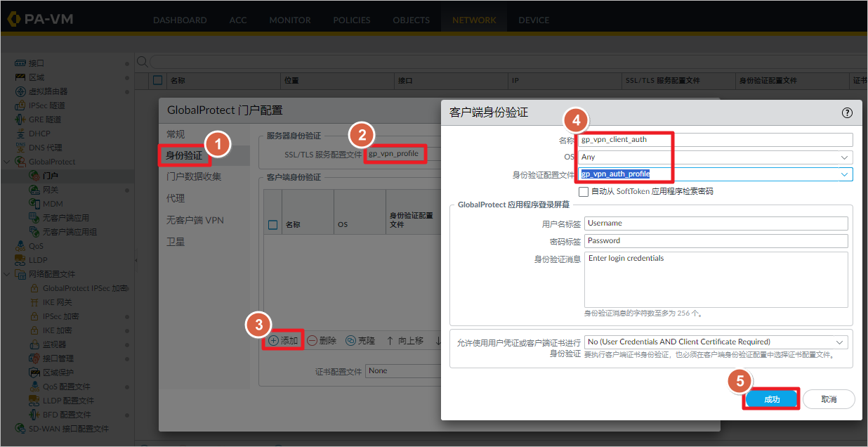Collapse the 网络配置文件 tree node
The image size is (868, 447).
7,274
